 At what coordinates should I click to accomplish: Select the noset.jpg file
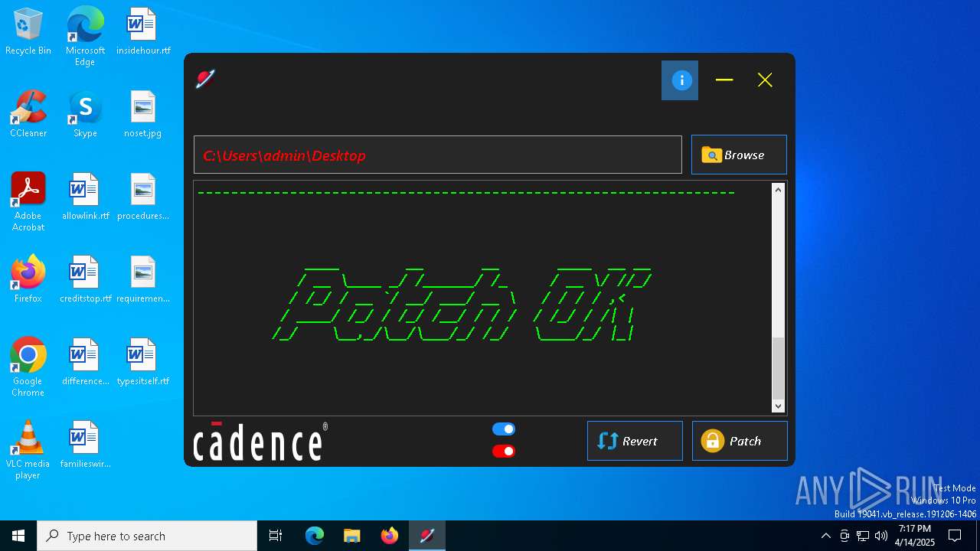[x=143, y=115]
